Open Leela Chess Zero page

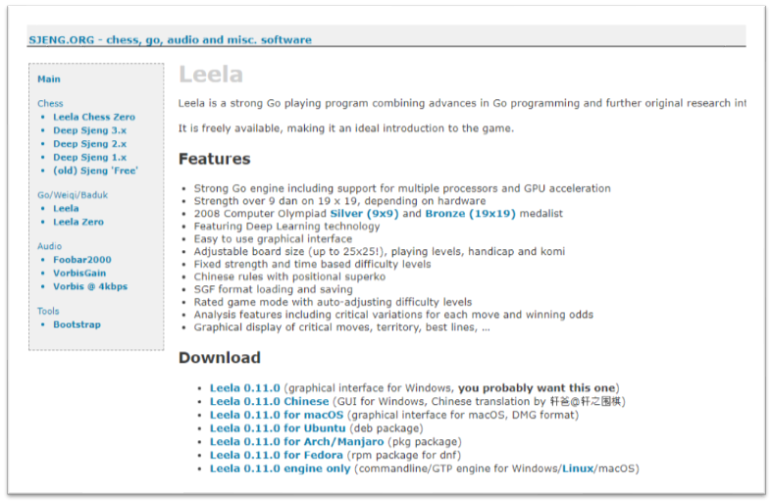(94, 117)
